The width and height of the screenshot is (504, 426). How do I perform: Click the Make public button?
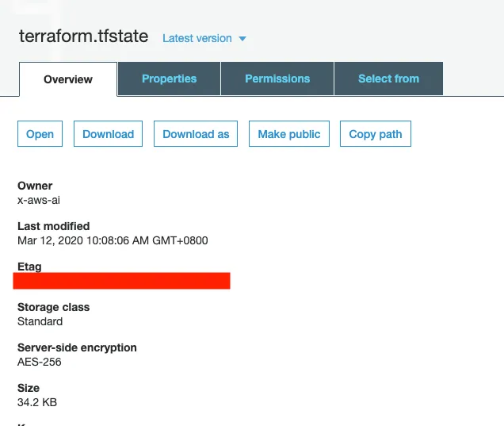pyautogui.click(x=289, y=134)
